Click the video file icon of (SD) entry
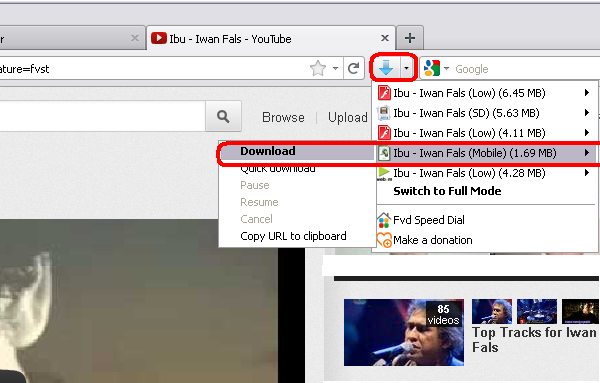Viewport: 600px width, 383px height. click(384, 113)
